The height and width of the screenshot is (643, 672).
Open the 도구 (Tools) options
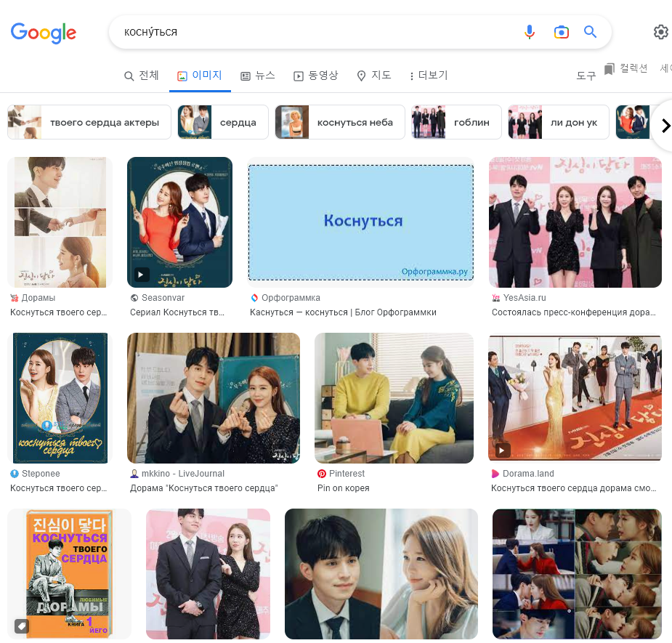tap(586, 76)
